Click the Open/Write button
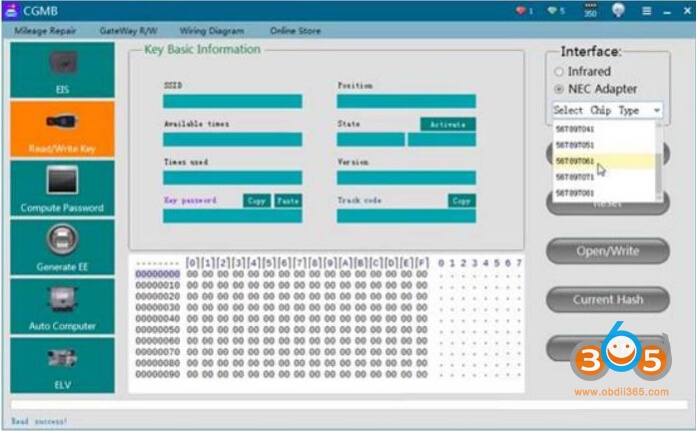Screen dimensions: 696x431 click(x=606, y=251)
